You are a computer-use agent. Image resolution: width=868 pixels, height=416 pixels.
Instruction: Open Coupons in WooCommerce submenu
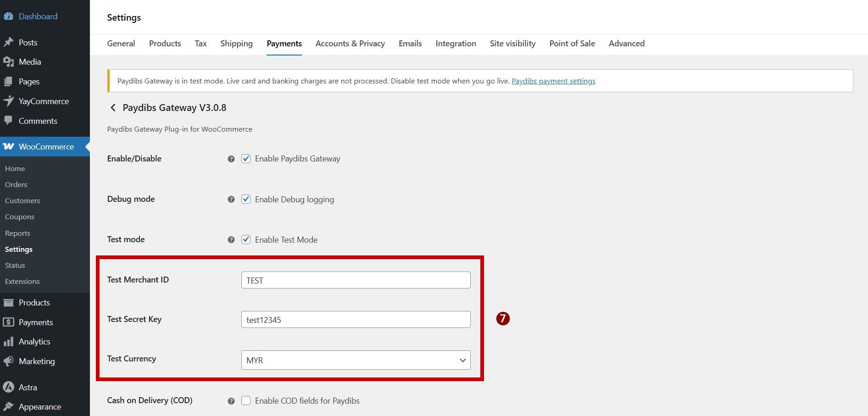(x=20, y=217)
